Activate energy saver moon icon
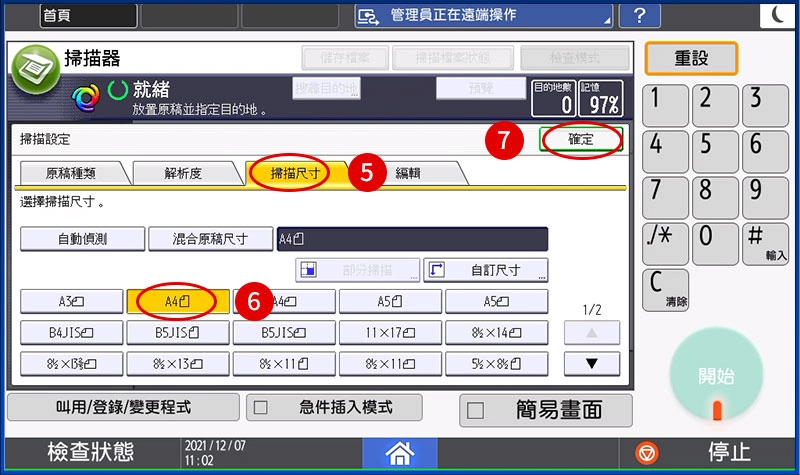 coord(778,15)
